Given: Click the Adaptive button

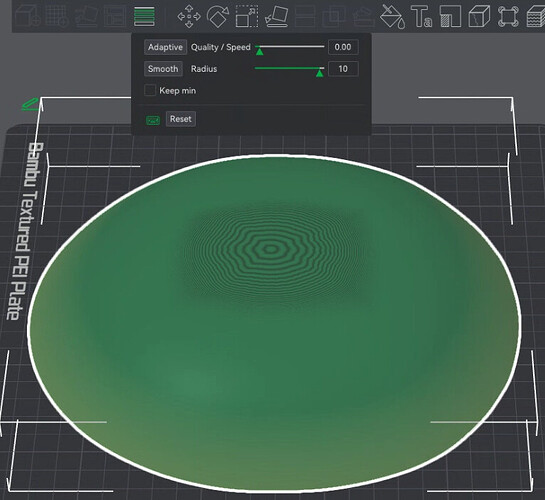Looking at the screenshot, I should tap(165, 47).
